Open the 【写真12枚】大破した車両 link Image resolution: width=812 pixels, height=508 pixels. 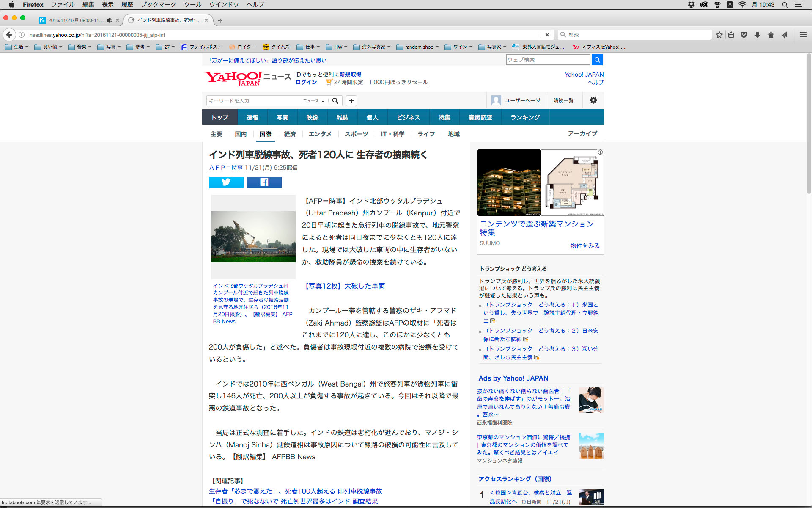(345, 286)
